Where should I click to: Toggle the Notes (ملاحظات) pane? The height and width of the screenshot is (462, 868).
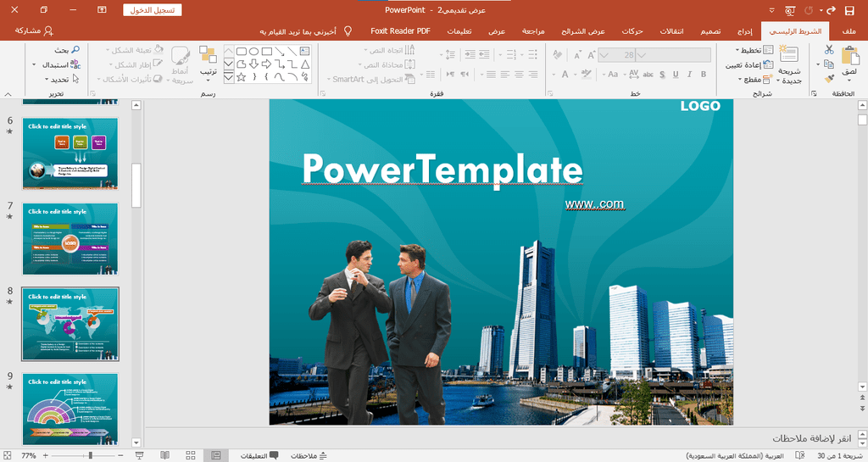(309, 456)
